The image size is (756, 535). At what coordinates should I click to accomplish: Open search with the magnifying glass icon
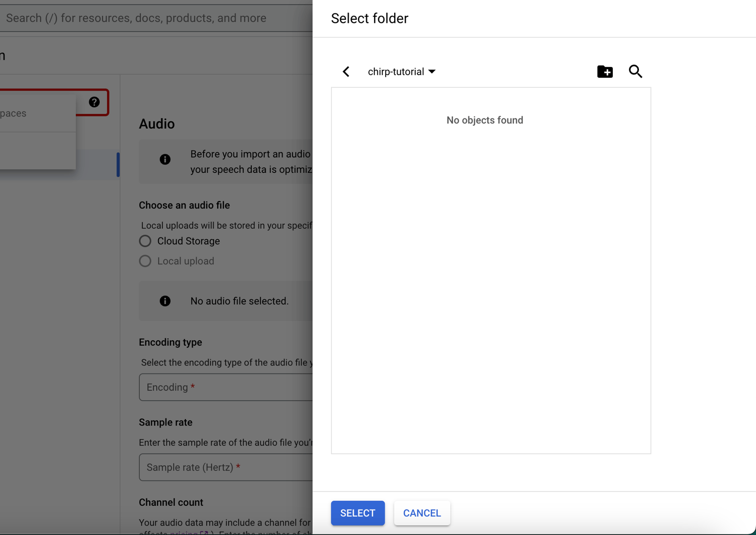pyautogui.click(x=636, y=72)
